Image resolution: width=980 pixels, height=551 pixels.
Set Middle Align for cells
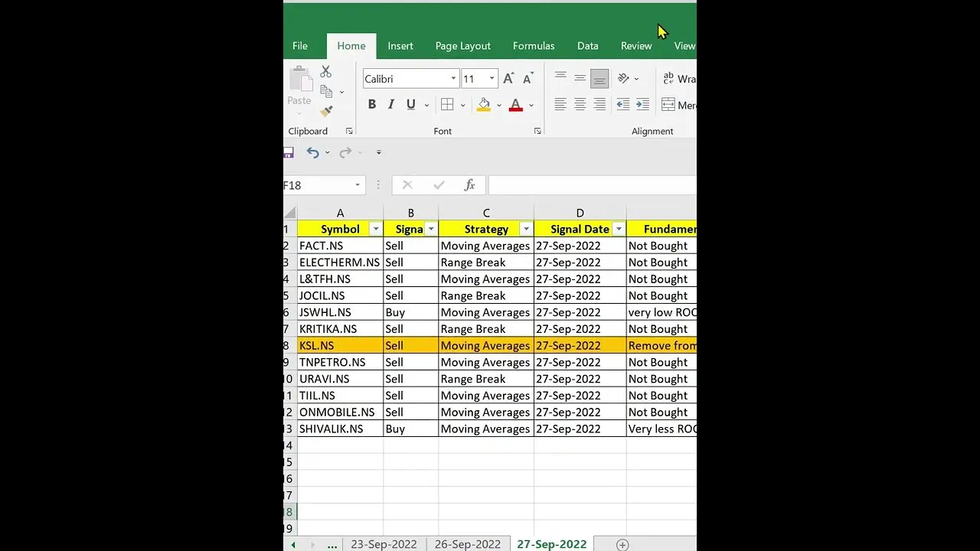580,78
